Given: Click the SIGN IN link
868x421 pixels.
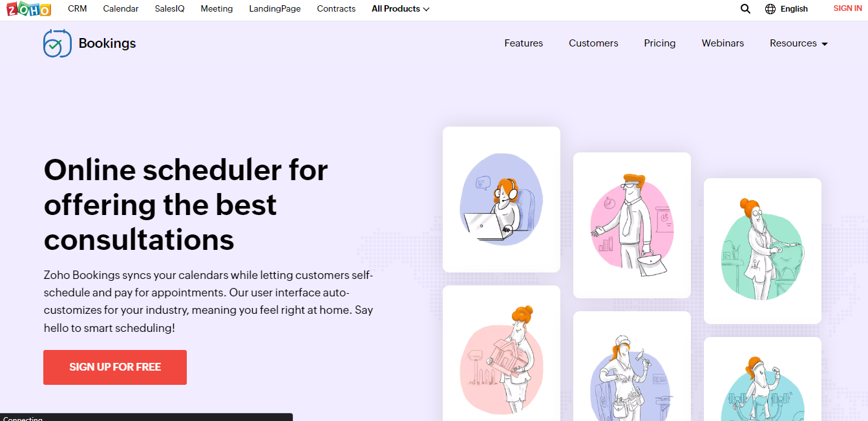Looking at the screenshot, I should 847,8.
